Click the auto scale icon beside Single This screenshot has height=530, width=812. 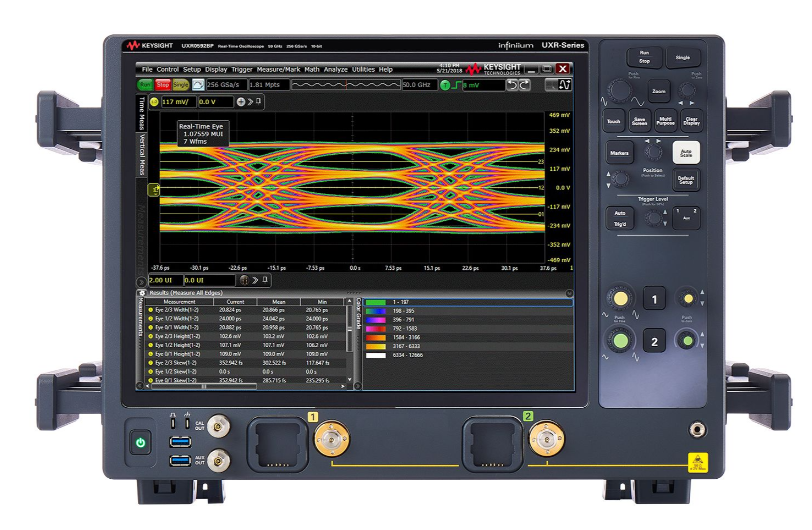(198, 85)
